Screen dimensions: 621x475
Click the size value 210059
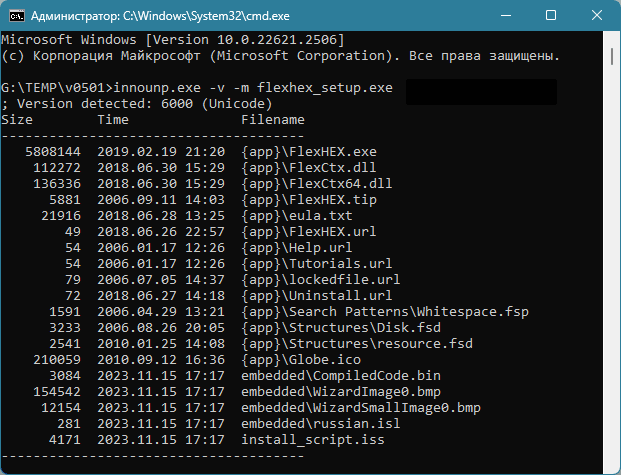(x=57, y=360)
